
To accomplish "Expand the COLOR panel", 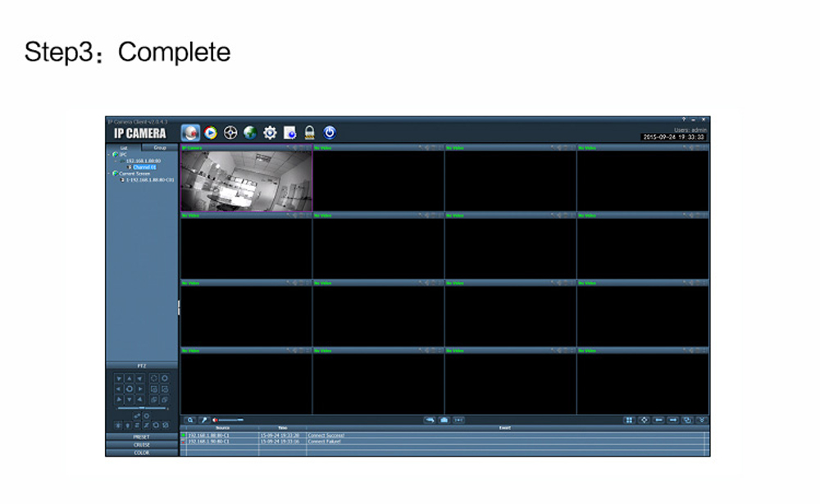I will 142,452.
